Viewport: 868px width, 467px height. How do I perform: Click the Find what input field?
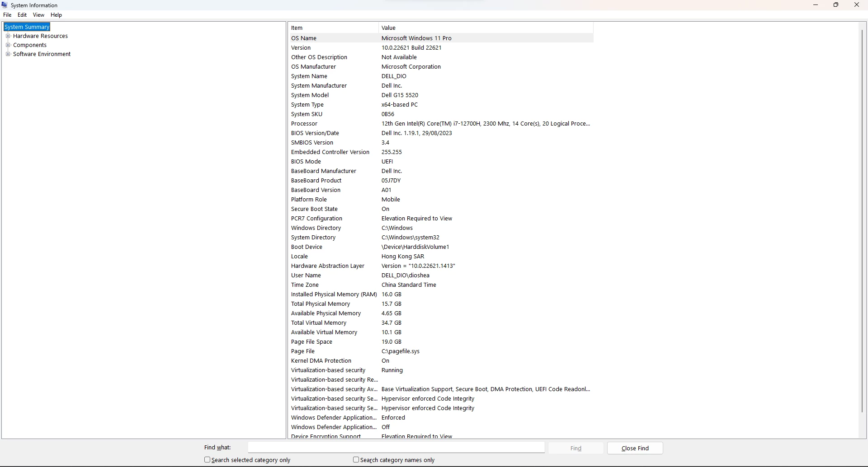[396, 448]
